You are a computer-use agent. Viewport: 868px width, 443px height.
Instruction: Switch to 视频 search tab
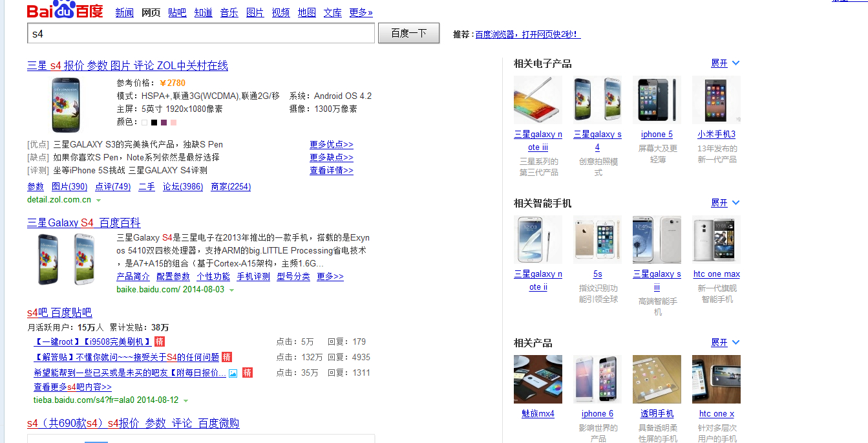[x=281, y=12]
